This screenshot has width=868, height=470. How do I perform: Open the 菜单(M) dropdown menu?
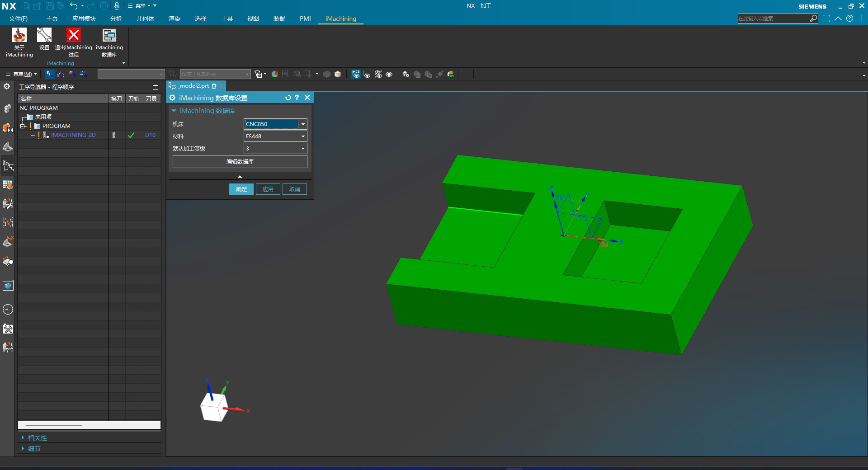[21, 74]
